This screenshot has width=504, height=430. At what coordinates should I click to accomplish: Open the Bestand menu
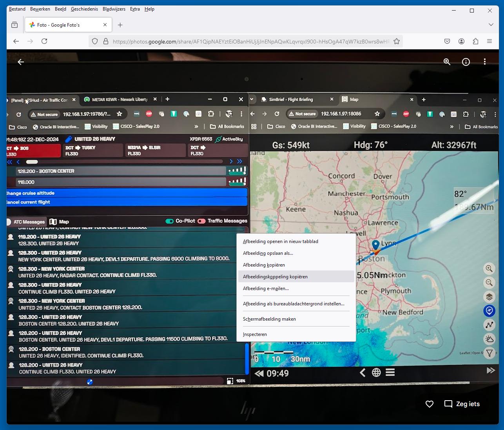[17, 9]
